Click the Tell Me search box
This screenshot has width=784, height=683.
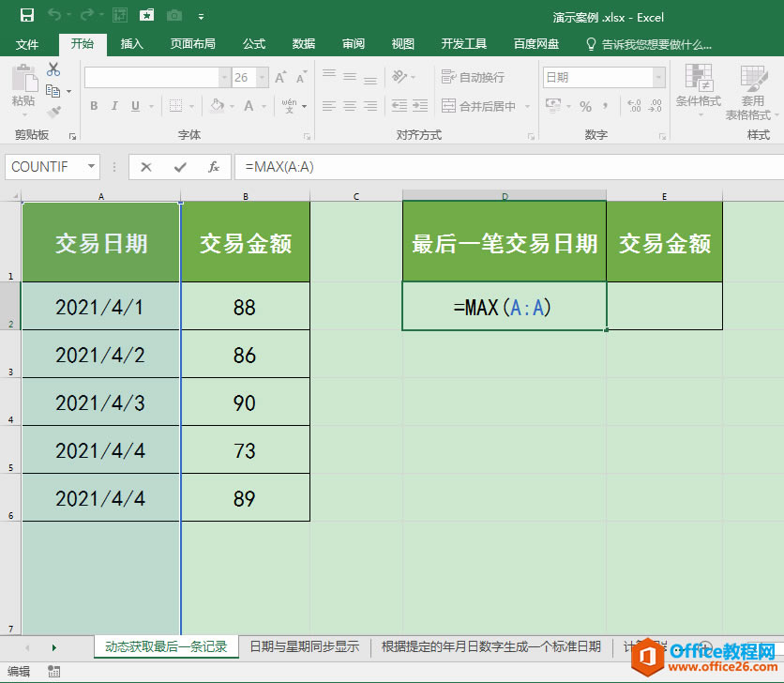click(649, 44)
